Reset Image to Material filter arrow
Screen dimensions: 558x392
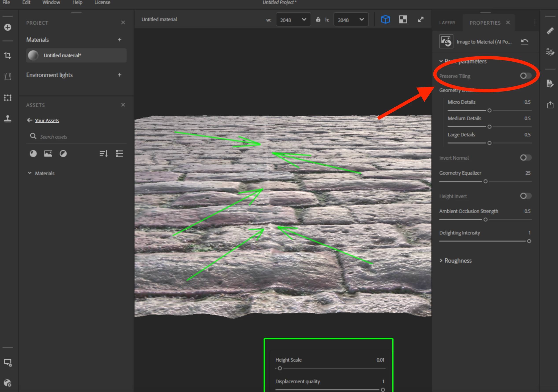coord(525,42)
